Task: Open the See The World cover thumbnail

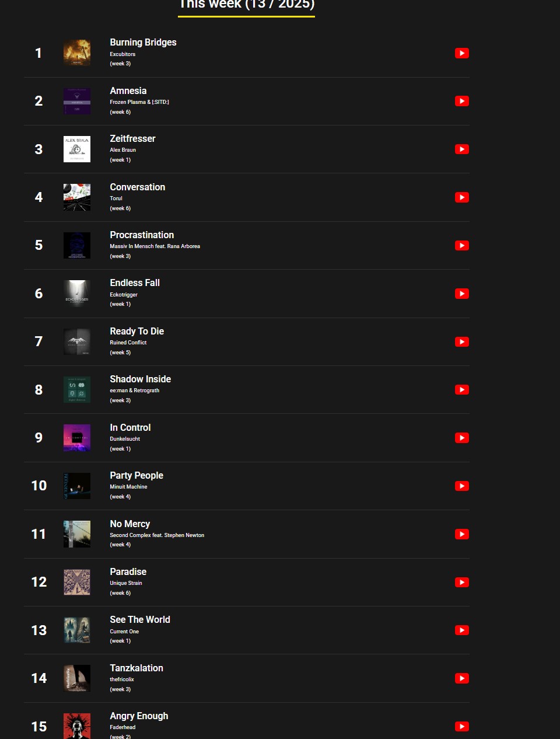Action: [x=77, y=630]
